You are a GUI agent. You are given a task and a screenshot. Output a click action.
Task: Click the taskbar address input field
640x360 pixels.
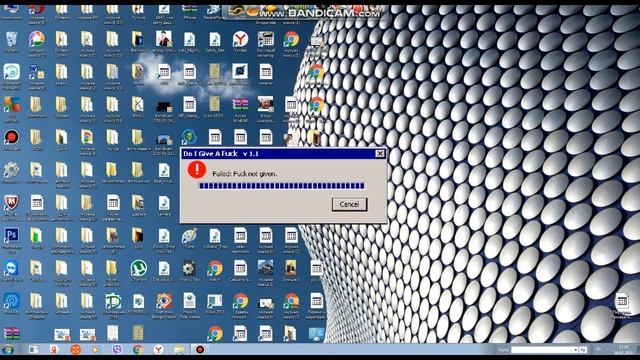click(544, 350)
